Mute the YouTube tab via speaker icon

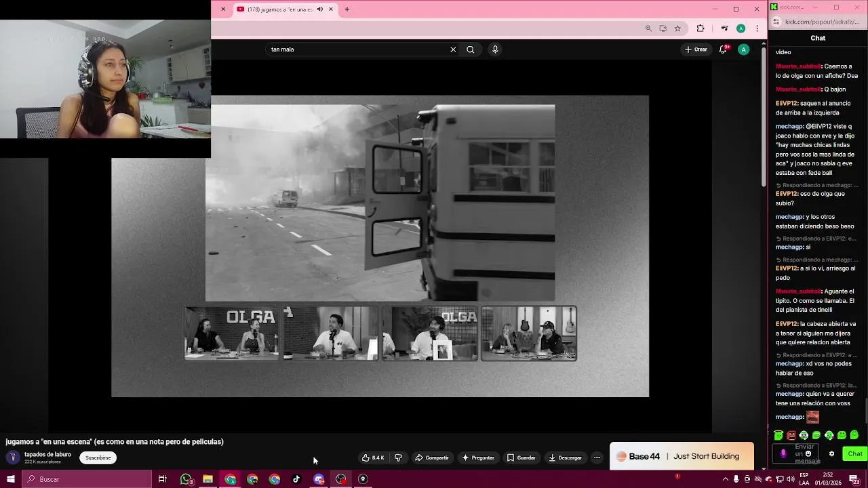click(320, 9)
